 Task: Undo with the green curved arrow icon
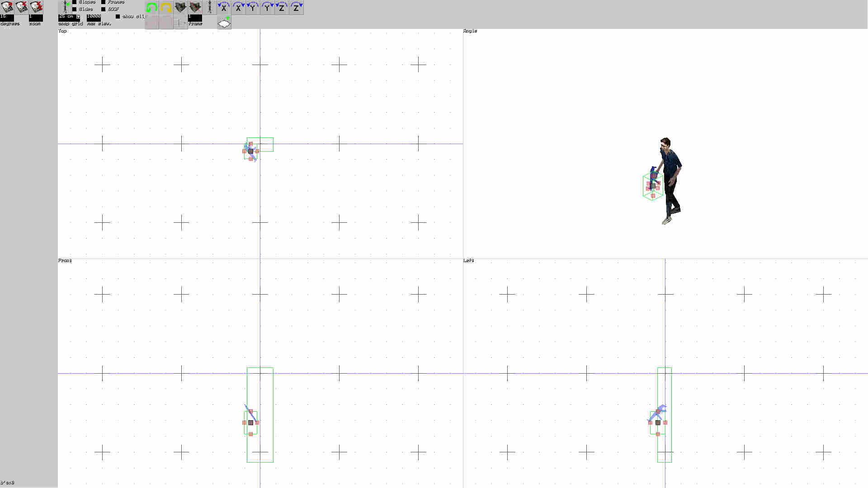pos(151,7)
